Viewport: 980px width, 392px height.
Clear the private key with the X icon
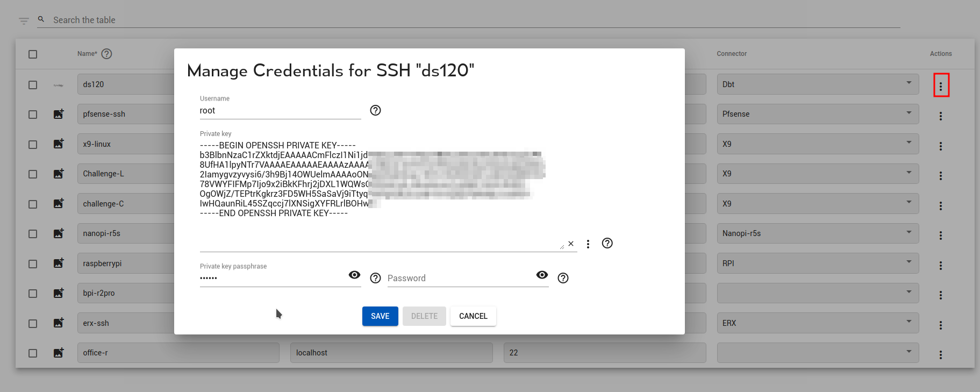point(571,244)
